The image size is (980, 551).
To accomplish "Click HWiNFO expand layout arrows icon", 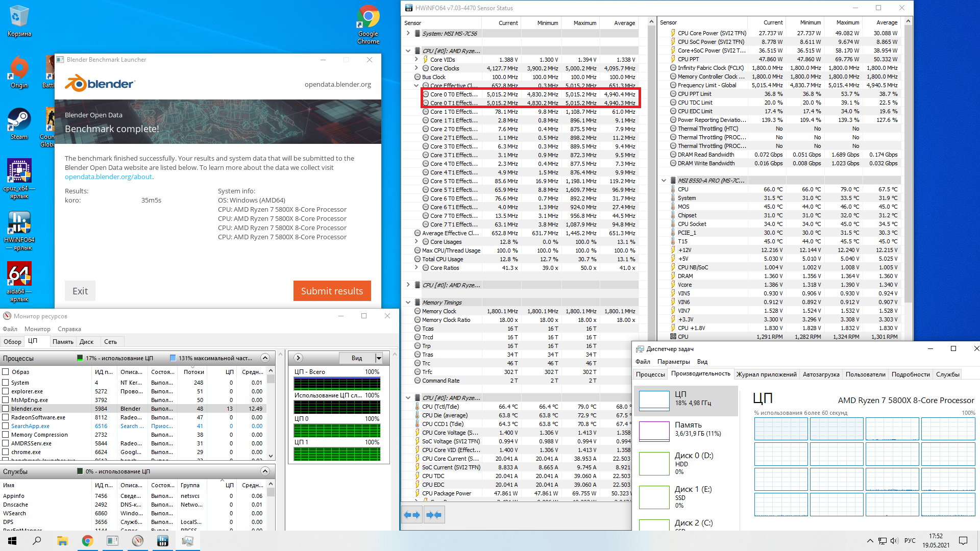I will pos(412,515).
